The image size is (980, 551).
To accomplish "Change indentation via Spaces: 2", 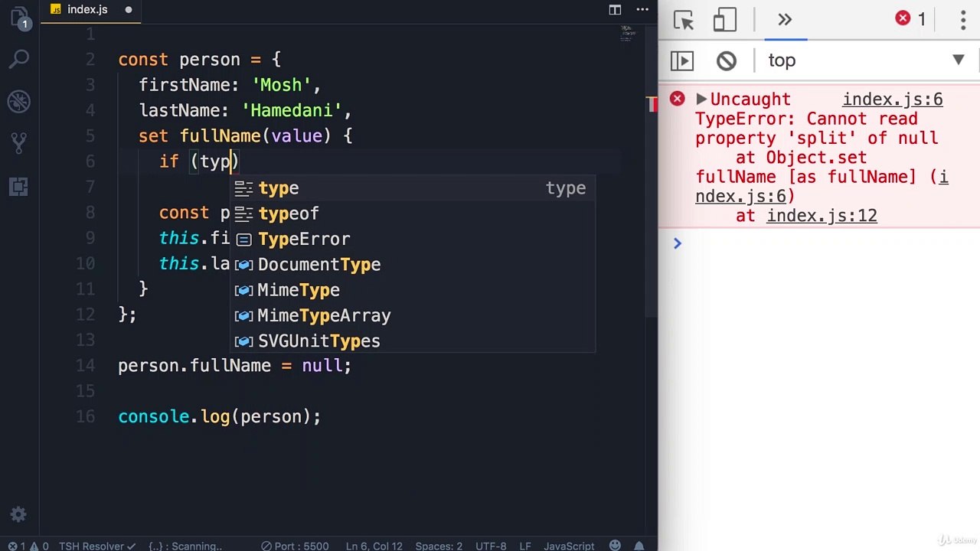I will pyautogui.click(x=439, y=546).
